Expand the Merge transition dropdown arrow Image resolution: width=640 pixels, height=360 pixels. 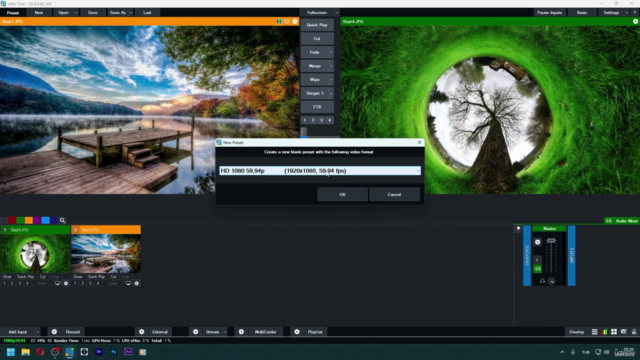(x=331, y=66)
